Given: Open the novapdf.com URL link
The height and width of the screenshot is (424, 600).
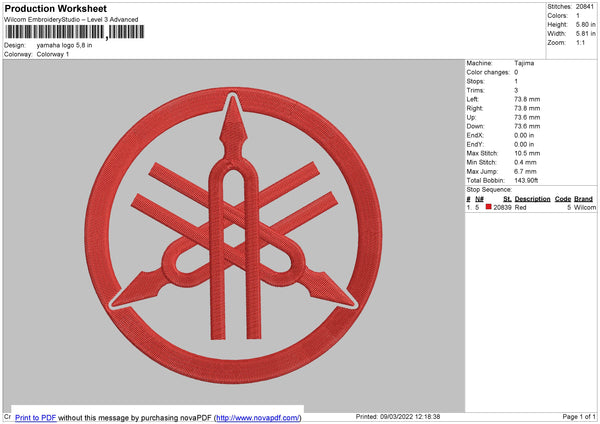Looking at the screenshot, I should [x=258, y=418].
